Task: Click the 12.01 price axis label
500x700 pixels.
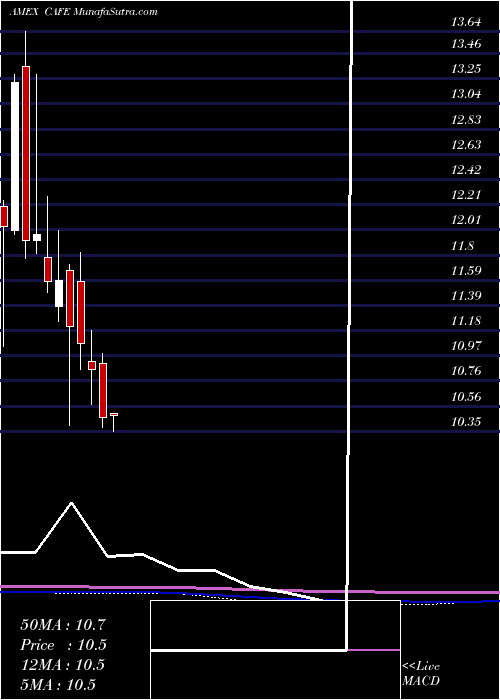Action: [x=466, y=220]
